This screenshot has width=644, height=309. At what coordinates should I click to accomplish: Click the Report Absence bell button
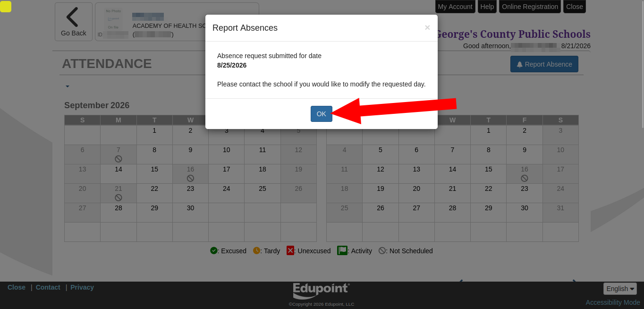coord(544,64)
